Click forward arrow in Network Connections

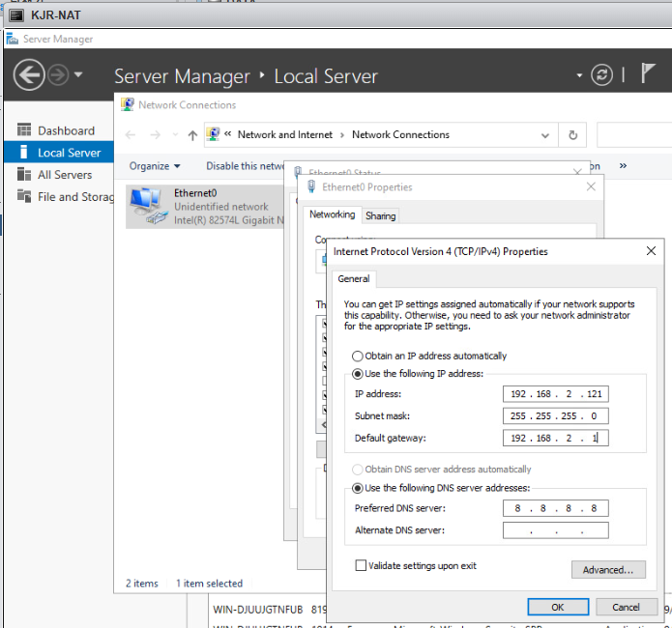click(155, 135)
